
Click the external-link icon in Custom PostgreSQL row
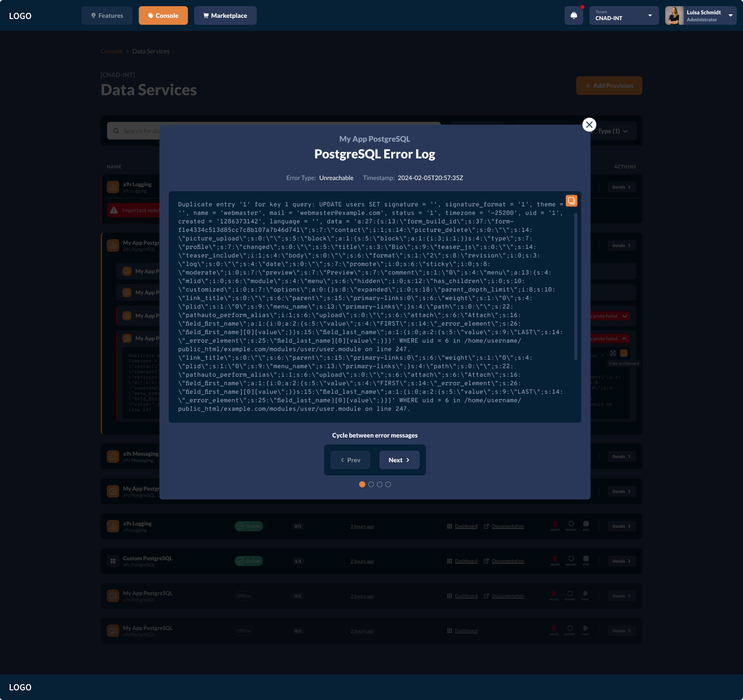click(486, 561)
